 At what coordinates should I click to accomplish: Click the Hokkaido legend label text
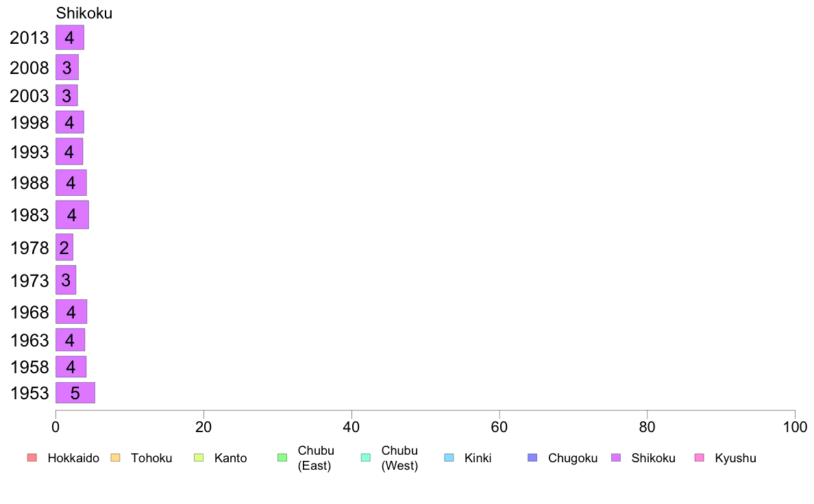tap(73, 458)
